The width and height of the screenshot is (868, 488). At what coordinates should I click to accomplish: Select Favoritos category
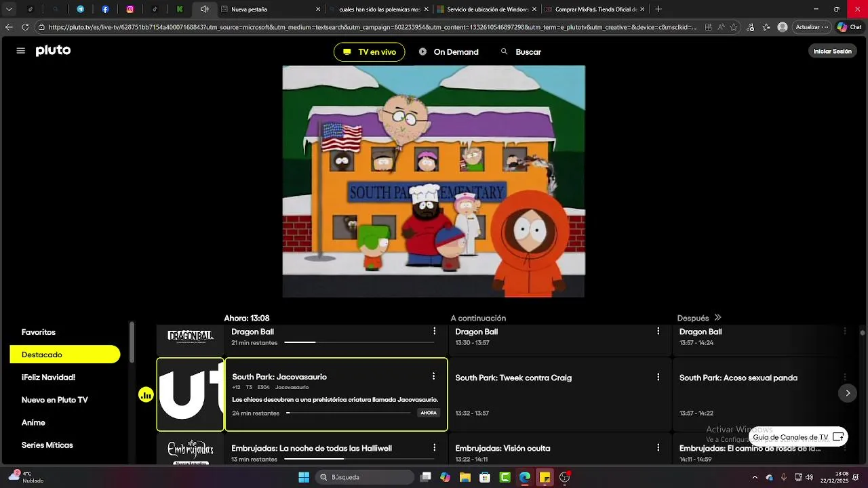(39, 332)
